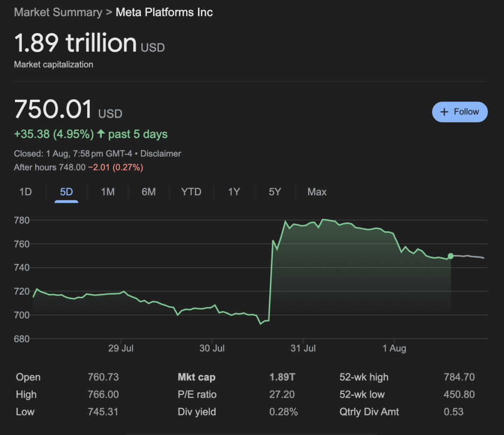Click the green up arrow indicator
Viewport: 504px width, 435px height.
(x=101, y=134)
